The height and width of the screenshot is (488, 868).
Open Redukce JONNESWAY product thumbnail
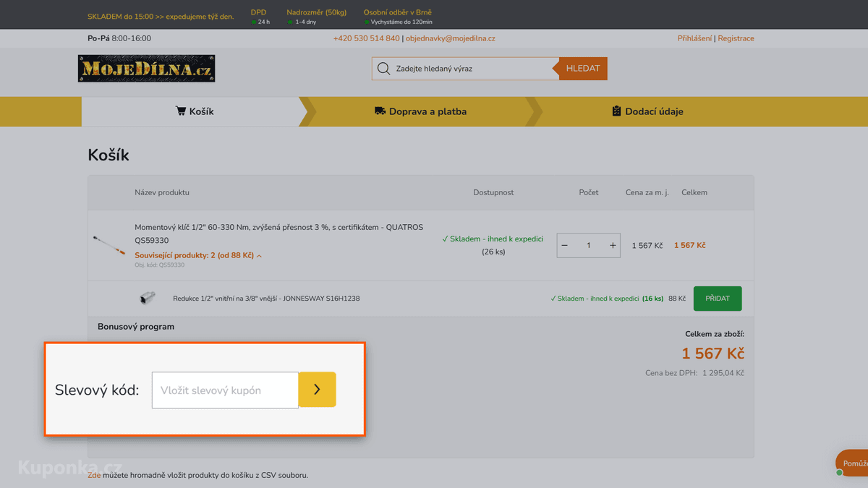pyautogui.click(x=148, y=298)
